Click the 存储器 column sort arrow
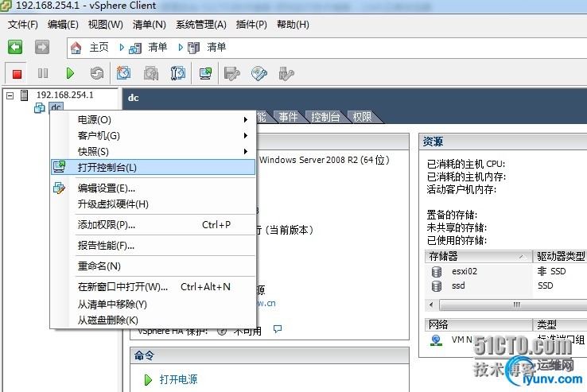 pos(522,257)
